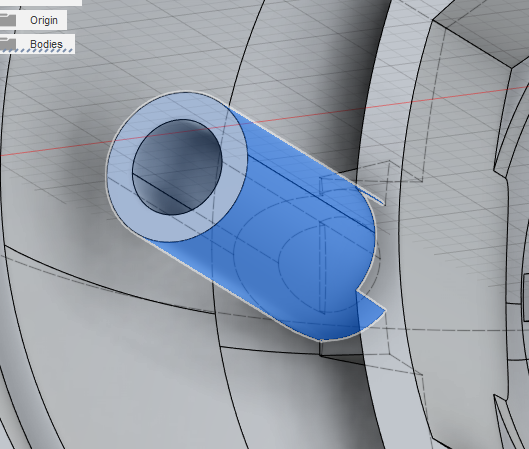Click the inner bore hole of cylinder
The height and width of the screenshot is (449, 529).
click(178, 167)
